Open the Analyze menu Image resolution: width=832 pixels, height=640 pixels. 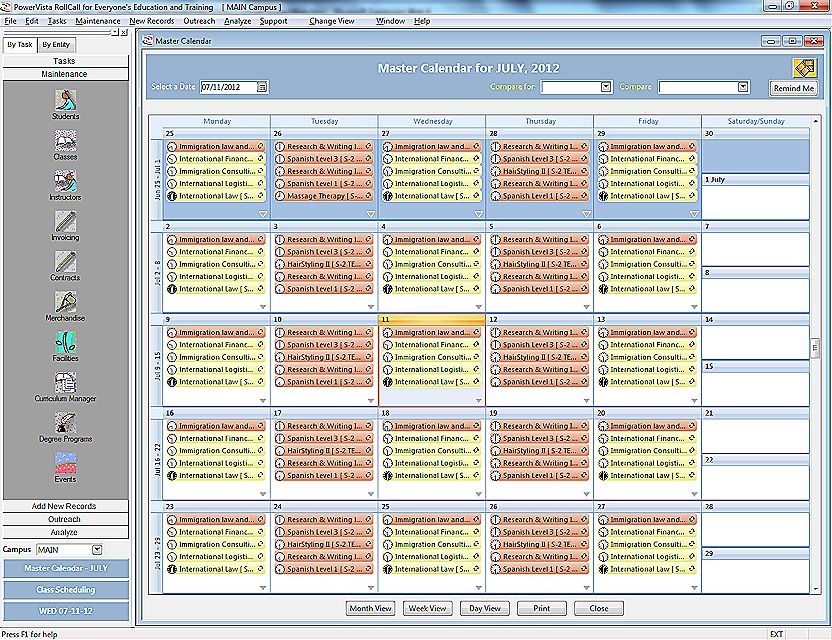click(x=237, y=21)
